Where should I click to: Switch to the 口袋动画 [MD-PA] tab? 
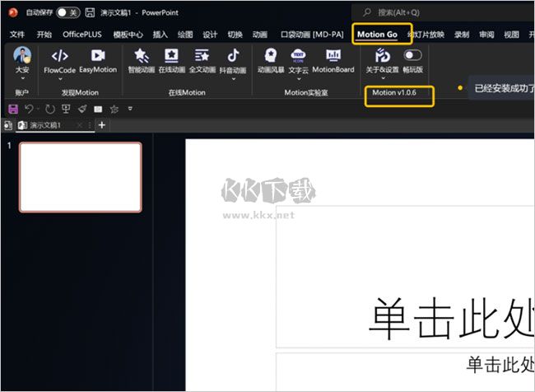pos(311,35)
